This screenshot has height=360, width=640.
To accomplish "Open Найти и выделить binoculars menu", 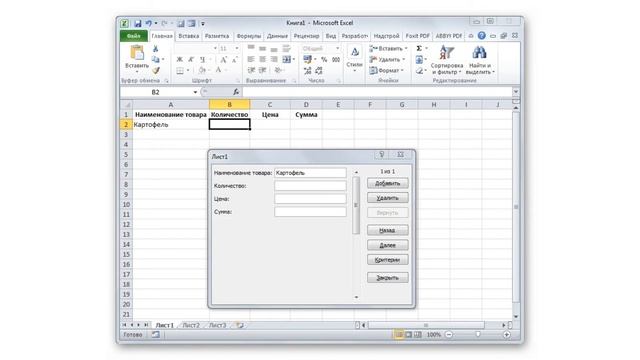I will click(x=480, y=60).
